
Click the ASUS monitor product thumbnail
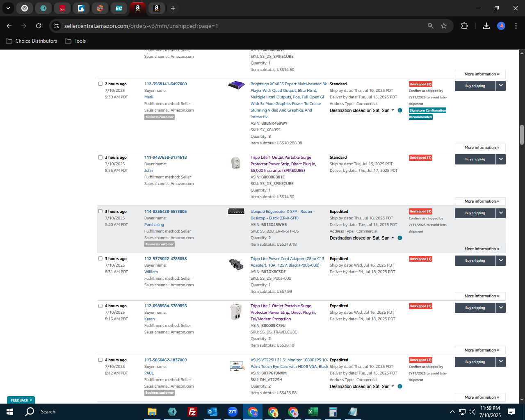point(237,365)
